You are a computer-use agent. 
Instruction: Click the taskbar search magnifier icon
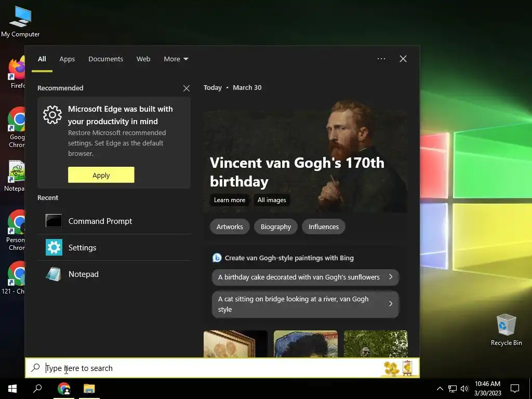(37, 389)
